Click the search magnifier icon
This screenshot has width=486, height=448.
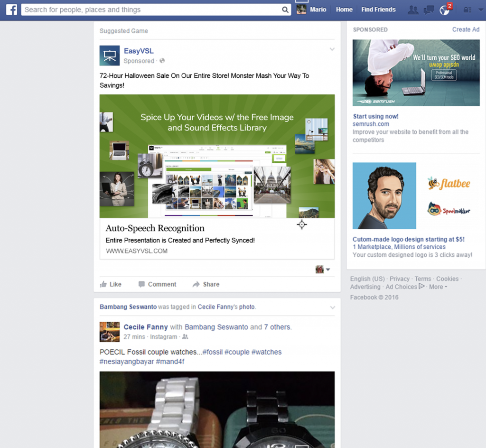click(x=285, y=9)
